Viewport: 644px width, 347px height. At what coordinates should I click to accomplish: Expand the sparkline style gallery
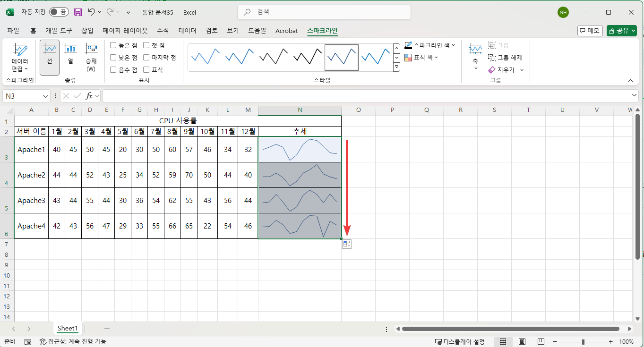pos(396,67)
